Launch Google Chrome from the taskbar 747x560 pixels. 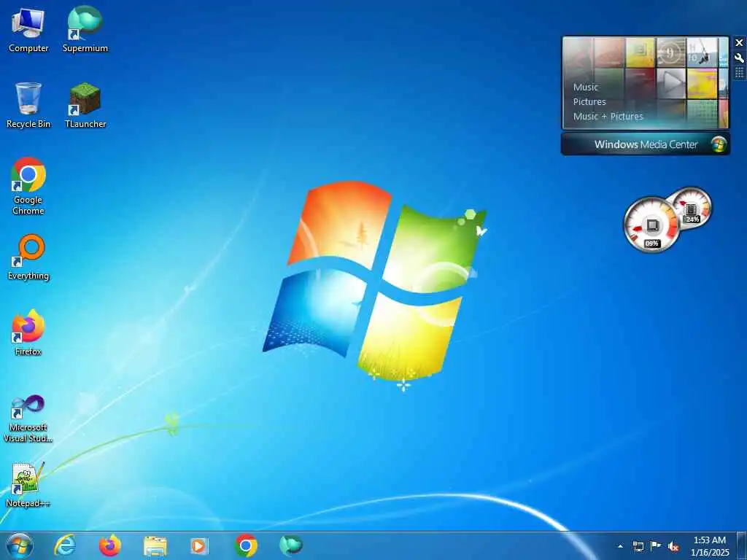coord(246,545)
